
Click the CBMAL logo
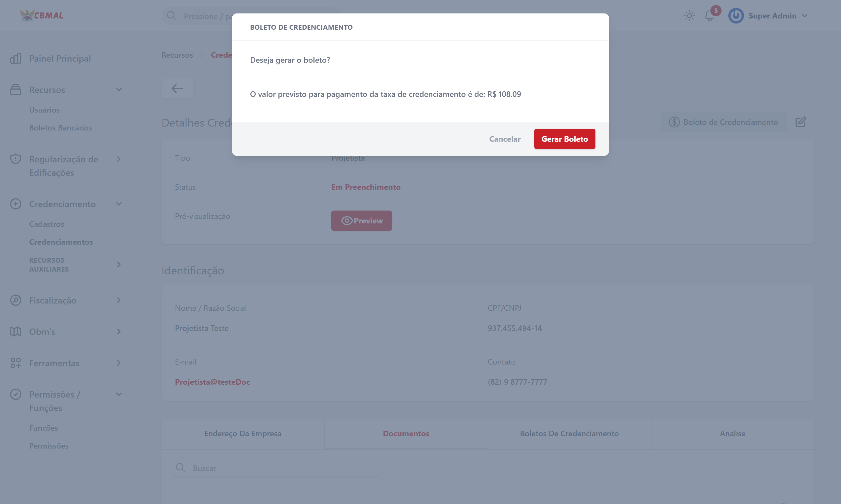[41, 15]
